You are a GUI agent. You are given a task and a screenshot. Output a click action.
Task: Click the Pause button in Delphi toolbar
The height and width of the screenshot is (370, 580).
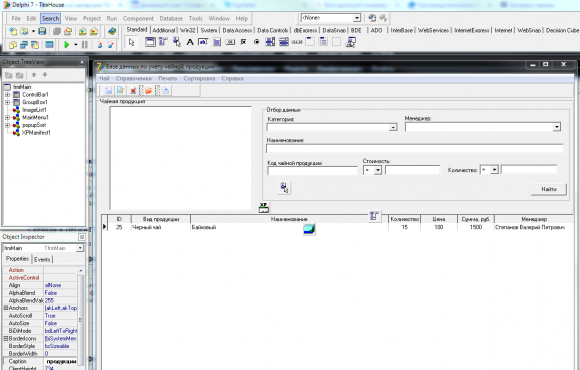point(85,45)
